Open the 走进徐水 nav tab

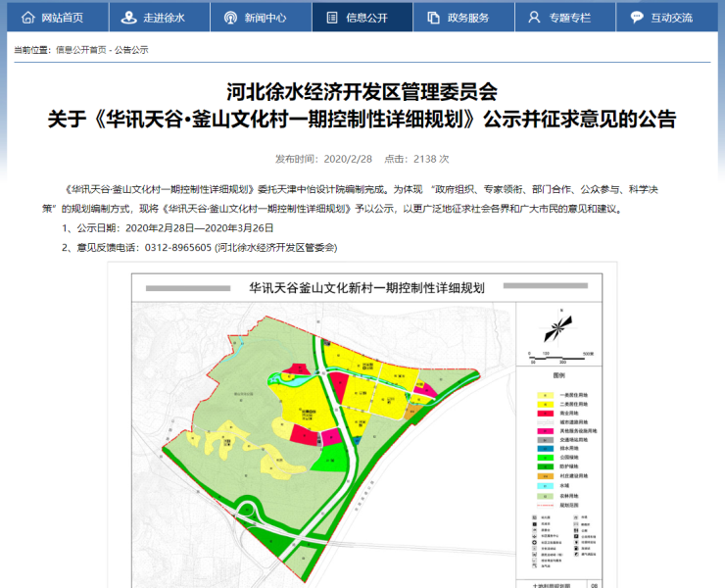[x=160, y=17]
